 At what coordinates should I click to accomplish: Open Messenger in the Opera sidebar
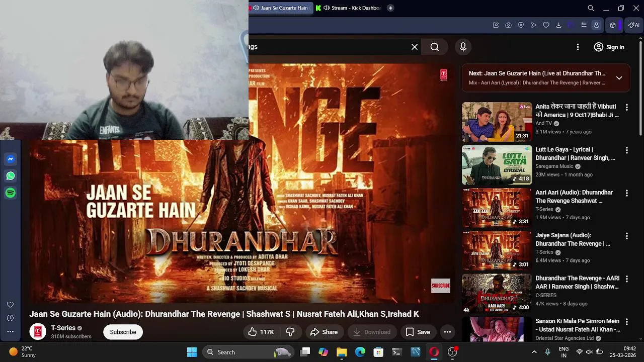coord(11,159)
